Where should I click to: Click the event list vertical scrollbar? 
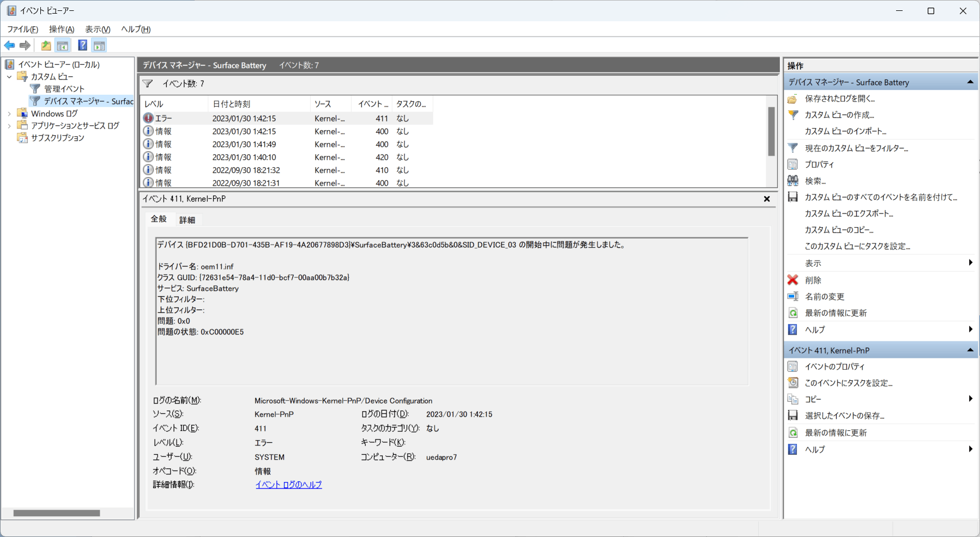pos(771,131)
